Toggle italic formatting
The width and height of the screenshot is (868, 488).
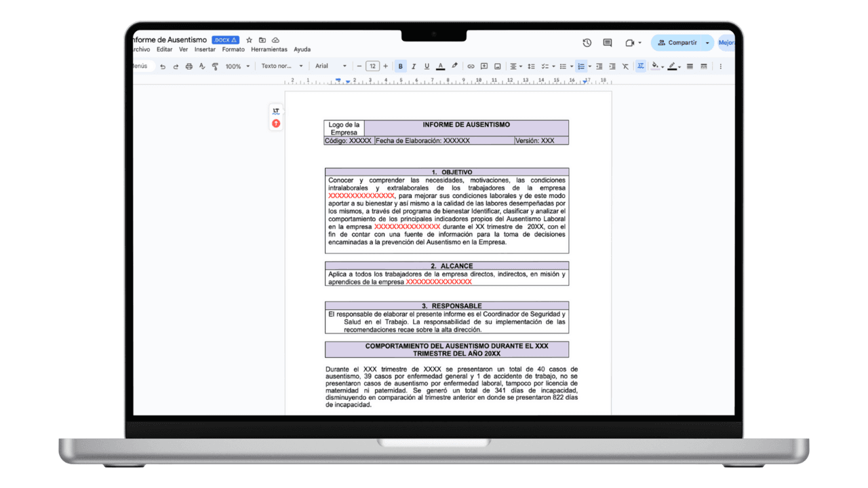tap(414, 66)
